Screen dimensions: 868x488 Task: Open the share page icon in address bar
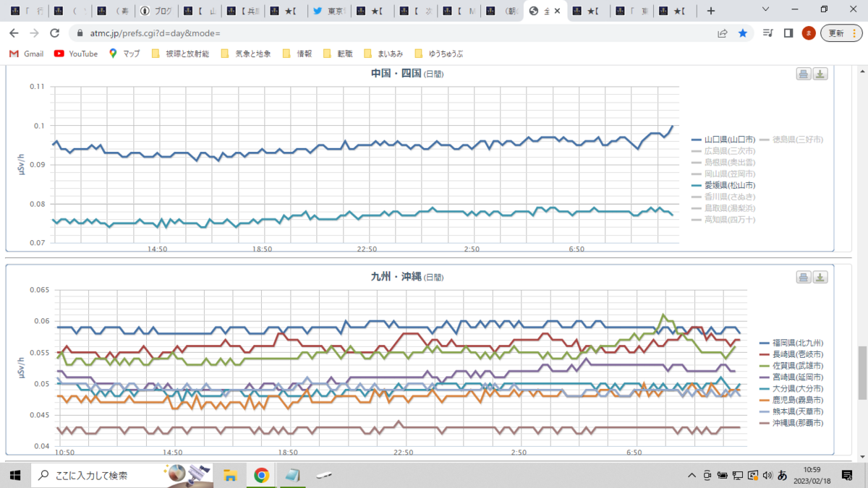pyautogui.click(x=722, y=33)
